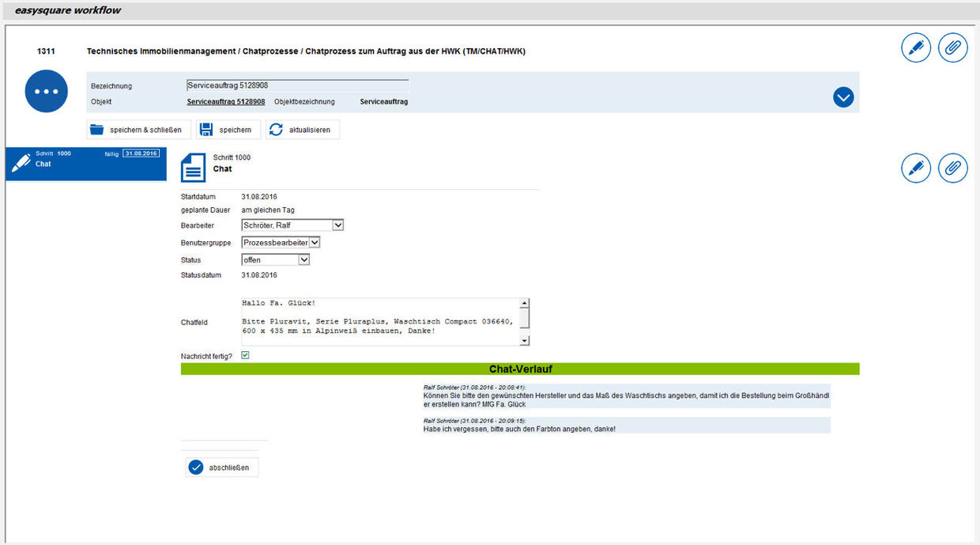Click the blue ellipsis process icon on the left
The image size is (980, 545).
click(x=46, y=90)
